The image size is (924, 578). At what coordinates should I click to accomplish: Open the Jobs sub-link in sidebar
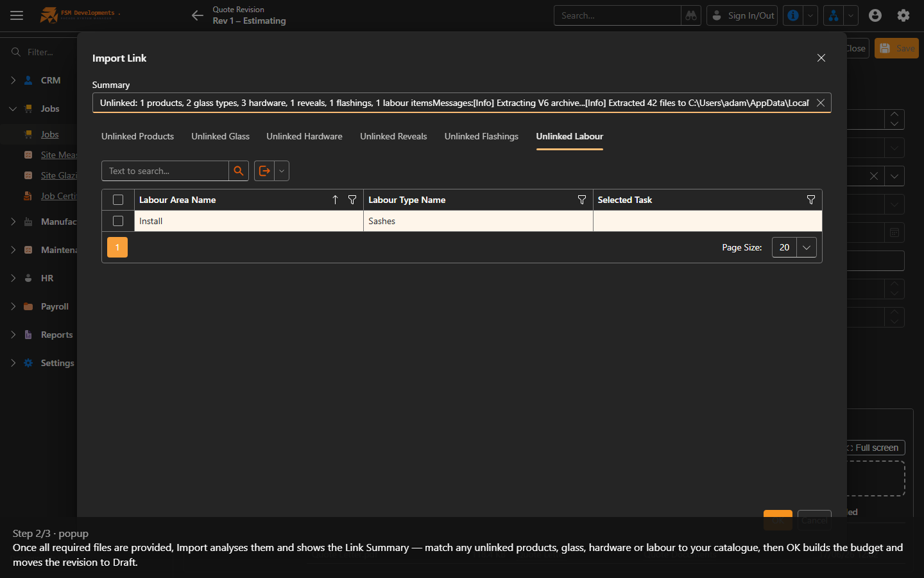(49, 134)
